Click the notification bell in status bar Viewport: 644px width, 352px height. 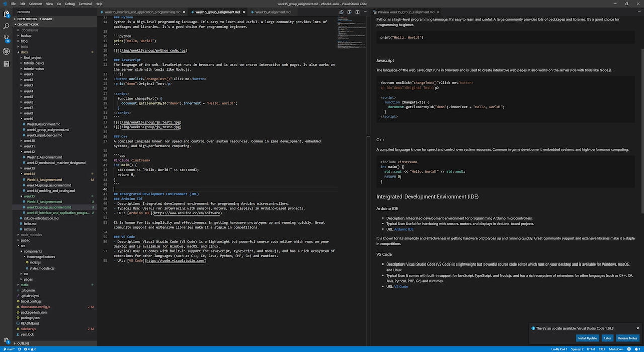point(638,349)
